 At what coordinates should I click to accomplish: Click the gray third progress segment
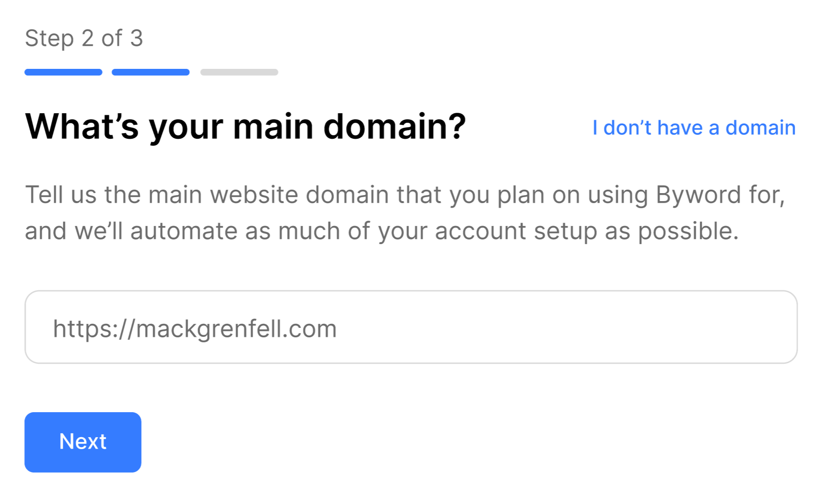pyautogui.click(x=239, y=72)
